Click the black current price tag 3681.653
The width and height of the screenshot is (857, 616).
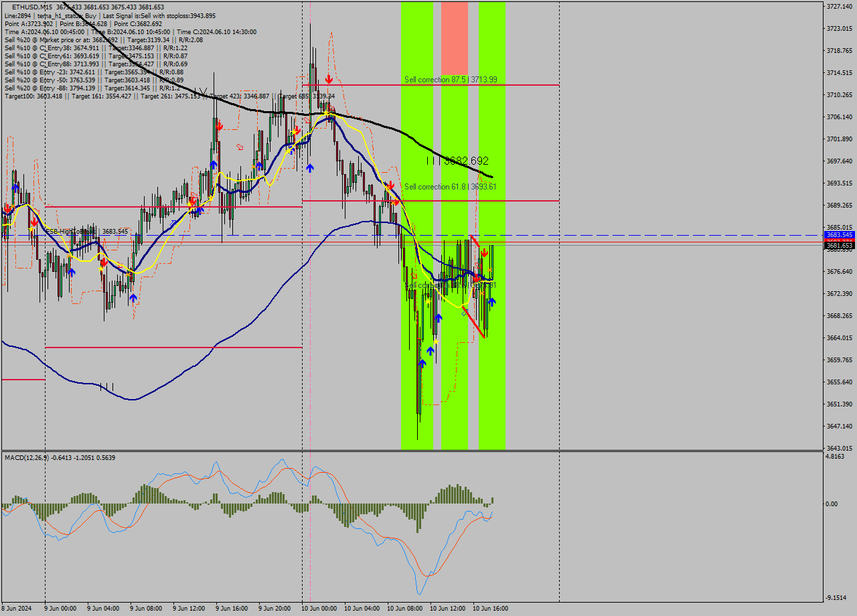point(839,246)
